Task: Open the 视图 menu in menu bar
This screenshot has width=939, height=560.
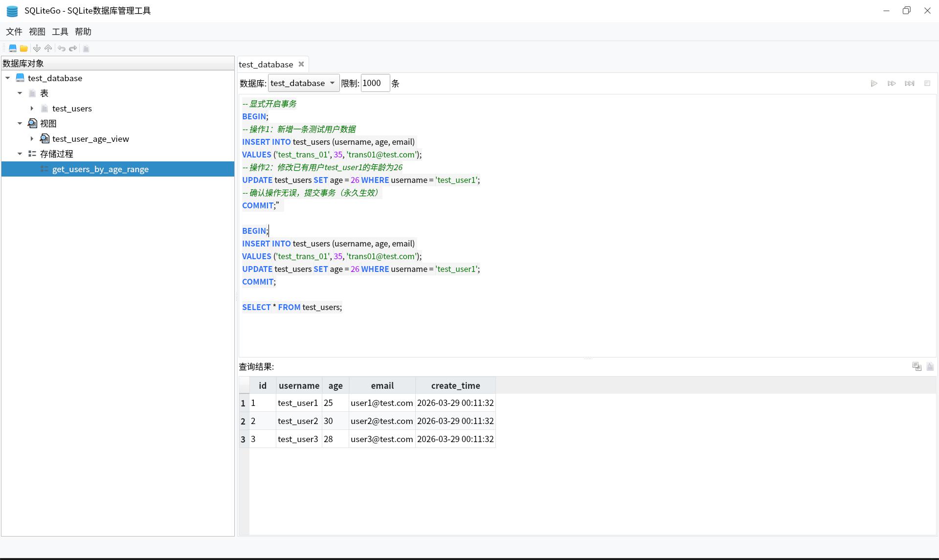Action: [x=37, y=32]
